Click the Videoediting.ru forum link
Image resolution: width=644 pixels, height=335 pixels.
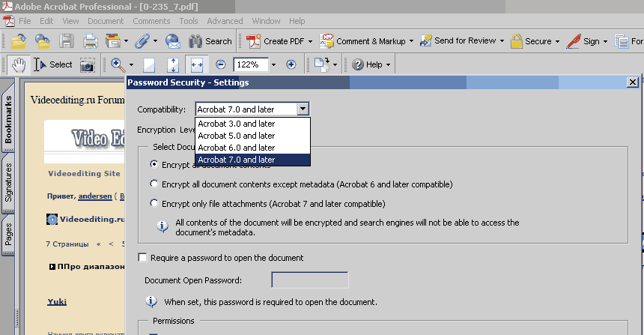point(92,219)
